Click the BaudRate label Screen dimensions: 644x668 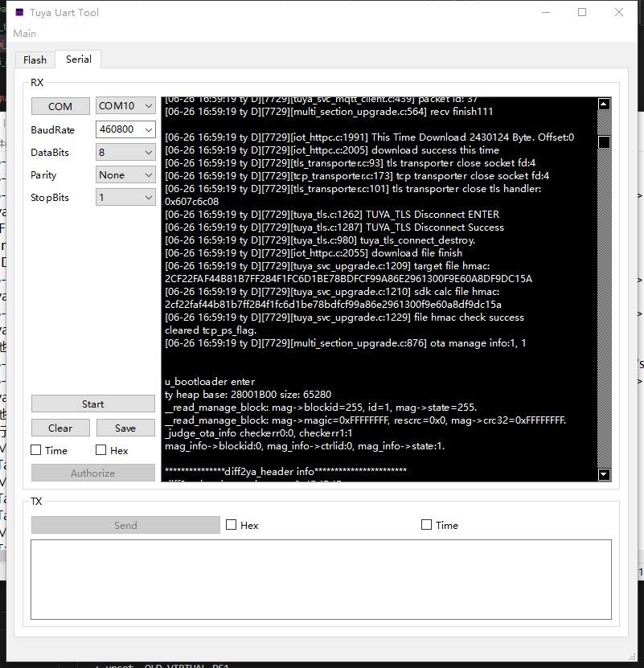click(x=52, y=130)
